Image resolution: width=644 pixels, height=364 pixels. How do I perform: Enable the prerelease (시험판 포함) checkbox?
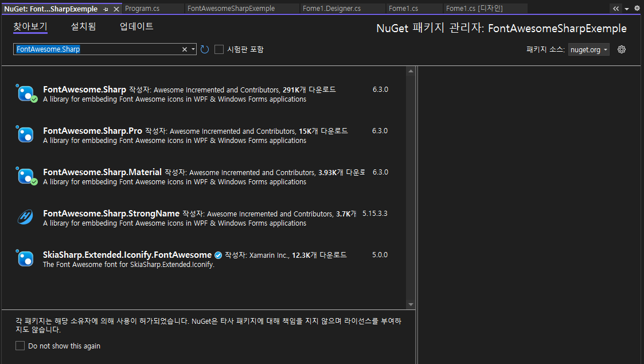pos(219,49)
